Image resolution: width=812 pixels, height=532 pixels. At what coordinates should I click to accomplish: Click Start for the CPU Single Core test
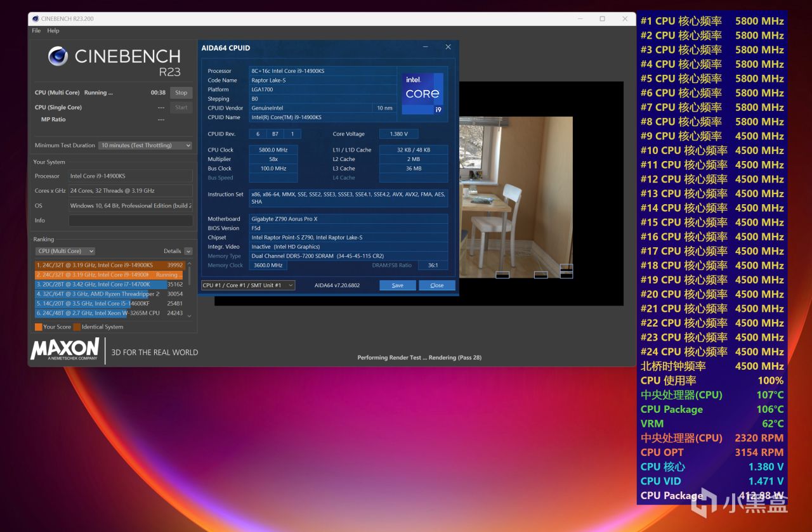(x=181, y=107)
